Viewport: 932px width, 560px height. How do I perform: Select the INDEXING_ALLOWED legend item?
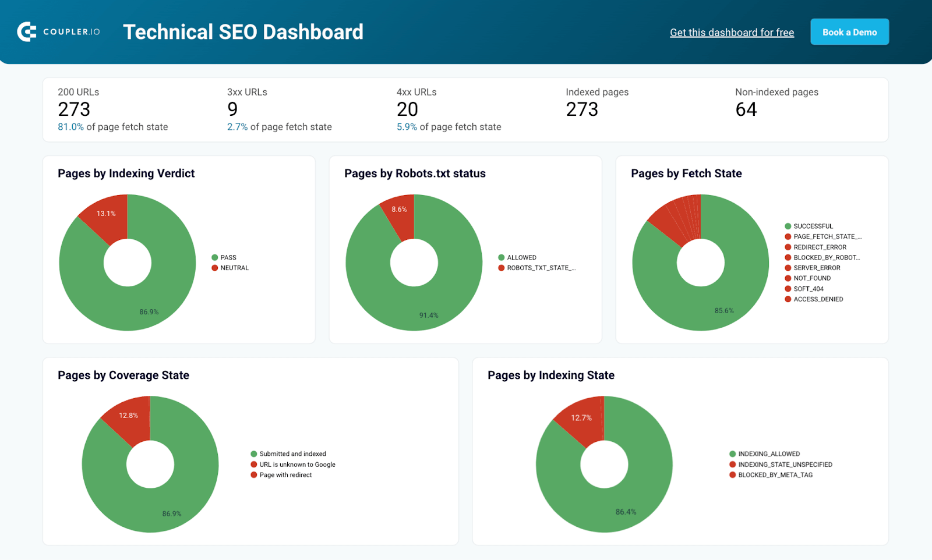coord(764,454)
